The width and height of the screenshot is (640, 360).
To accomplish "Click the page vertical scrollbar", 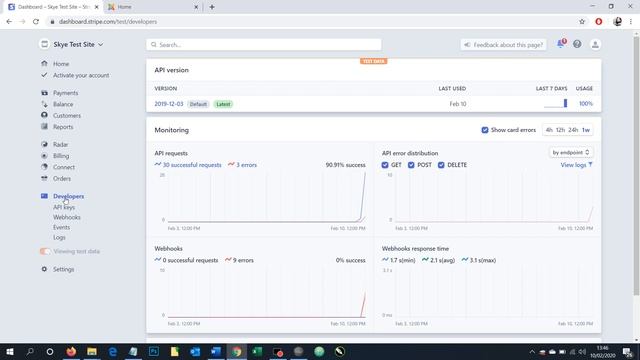I will pyautogui.click(x=636, y=166).
